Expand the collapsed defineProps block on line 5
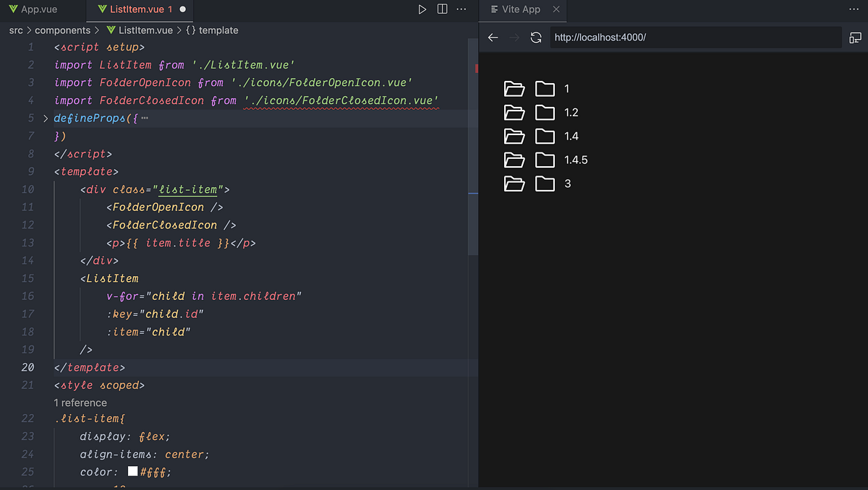 click(x=45, y=118)
